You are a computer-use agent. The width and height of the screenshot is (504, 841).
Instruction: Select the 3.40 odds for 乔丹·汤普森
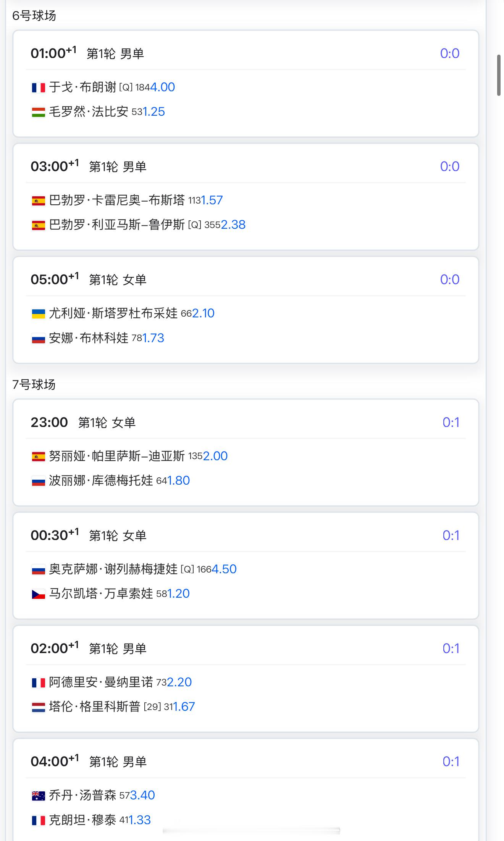(x=142, y=795)
